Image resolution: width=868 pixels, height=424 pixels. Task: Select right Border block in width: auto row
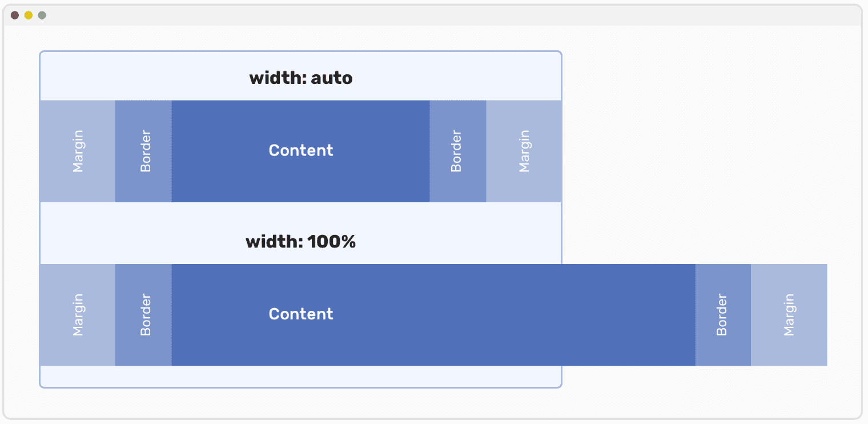point(457,151)
